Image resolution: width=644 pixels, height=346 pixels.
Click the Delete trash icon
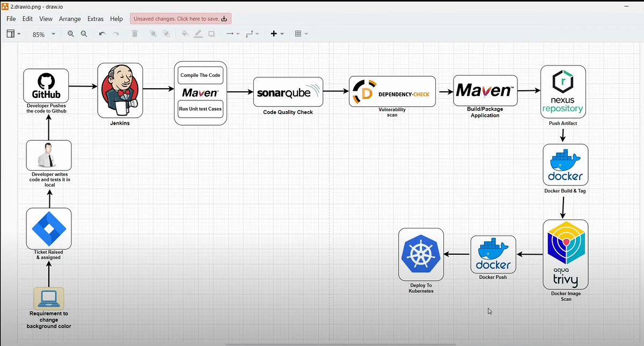pyautogui.click(x=134, y=33)
